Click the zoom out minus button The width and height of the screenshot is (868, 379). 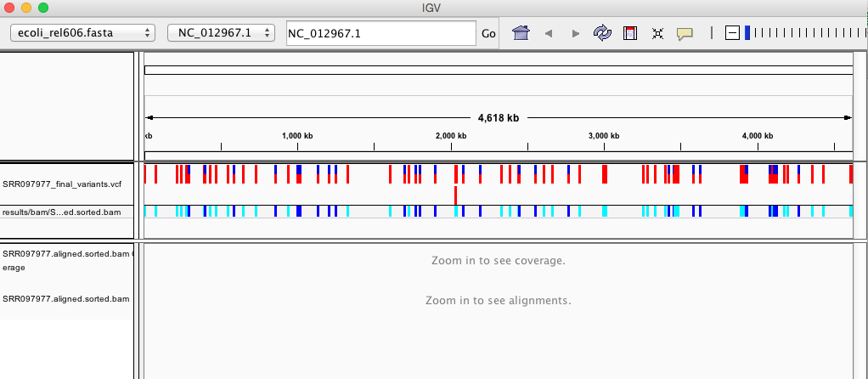point(732,33)
